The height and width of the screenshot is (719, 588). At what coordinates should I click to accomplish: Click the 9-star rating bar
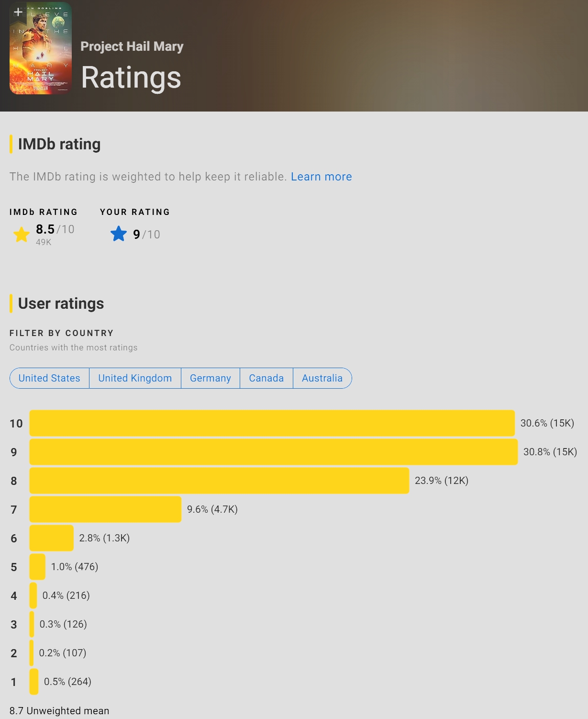(273, 452)
